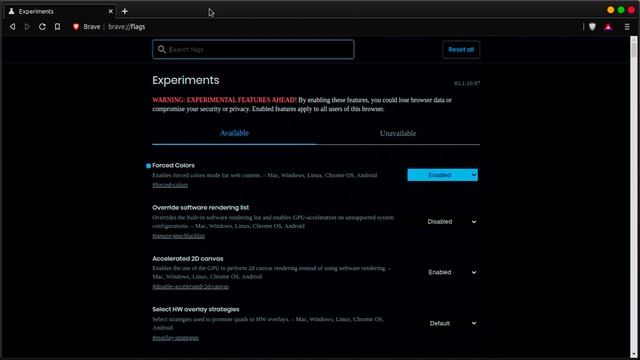This screenshot has width=640, height=360.
Task: Open the #overlay-strategies anchor link
Action: (x=175, y=338)
